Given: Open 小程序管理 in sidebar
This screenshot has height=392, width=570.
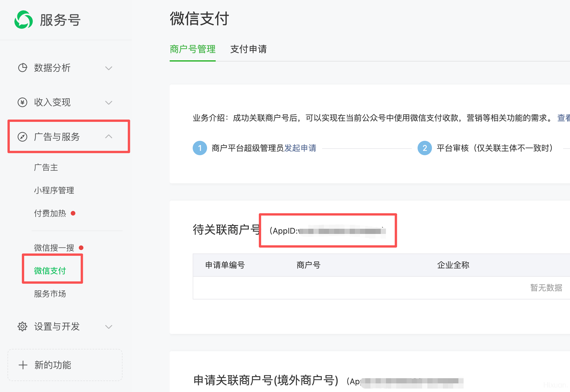Looking at the screenshot, I should point(54,190).
